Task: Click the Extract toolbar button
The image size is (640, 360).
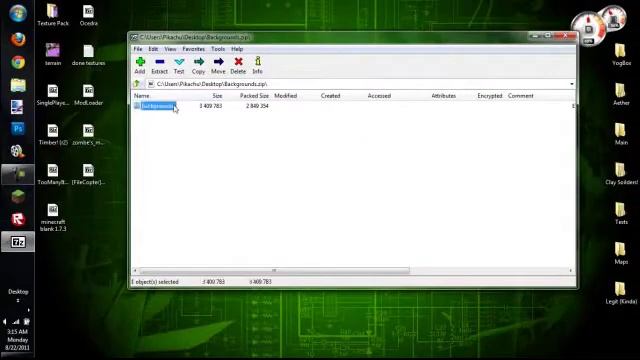Action: pos(160,65)
